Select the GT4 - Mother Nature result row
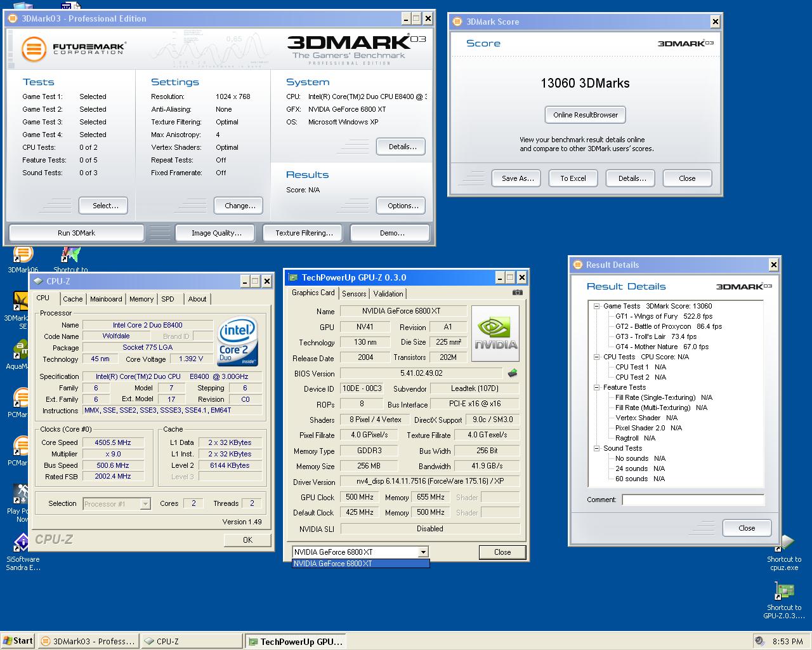 pos(662,347)
